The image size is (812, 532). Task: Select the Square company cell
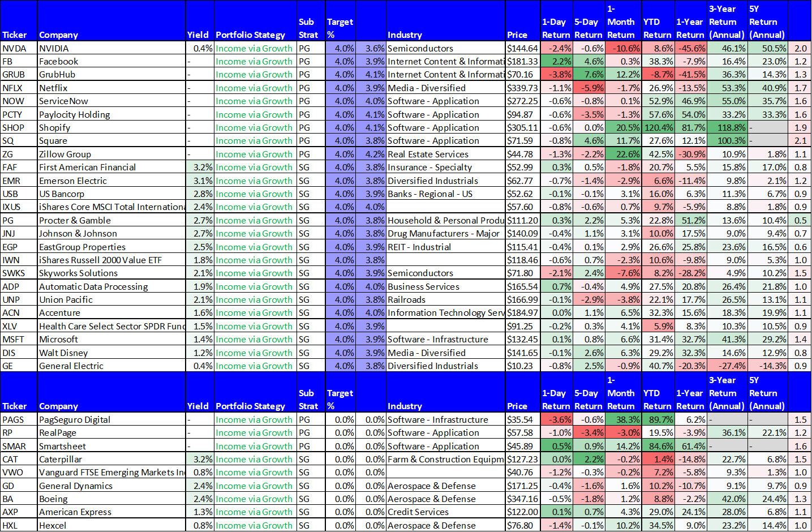click(x=111, y=140)
